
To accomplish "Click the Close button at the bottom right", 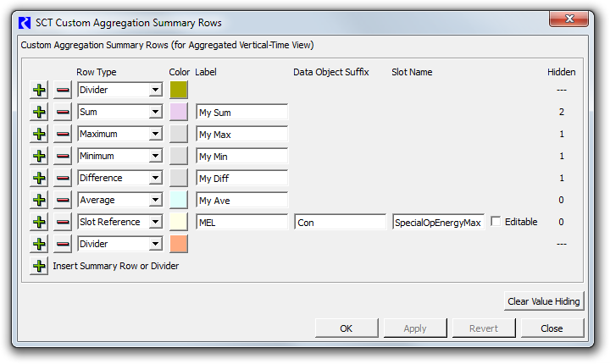I will 552,328.
